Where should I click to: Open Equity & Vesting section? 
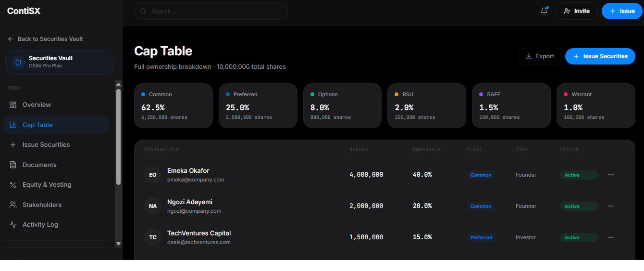click(x=56, y=184)
